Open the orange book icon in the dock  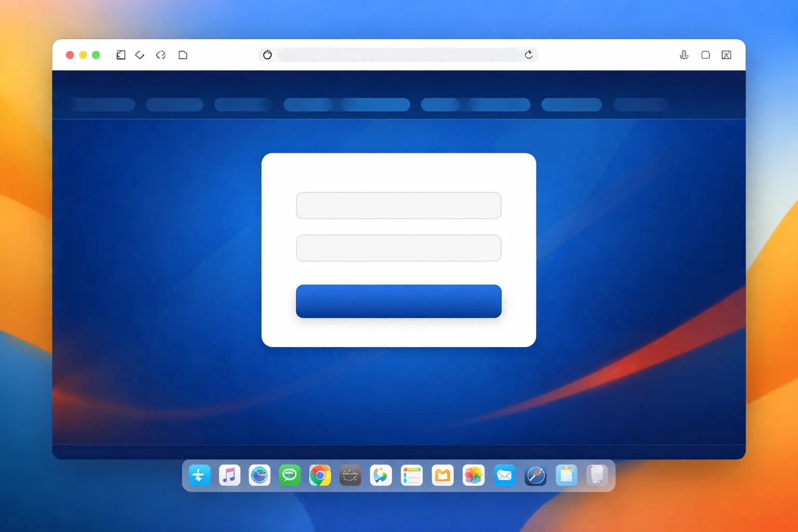(443, 475)
